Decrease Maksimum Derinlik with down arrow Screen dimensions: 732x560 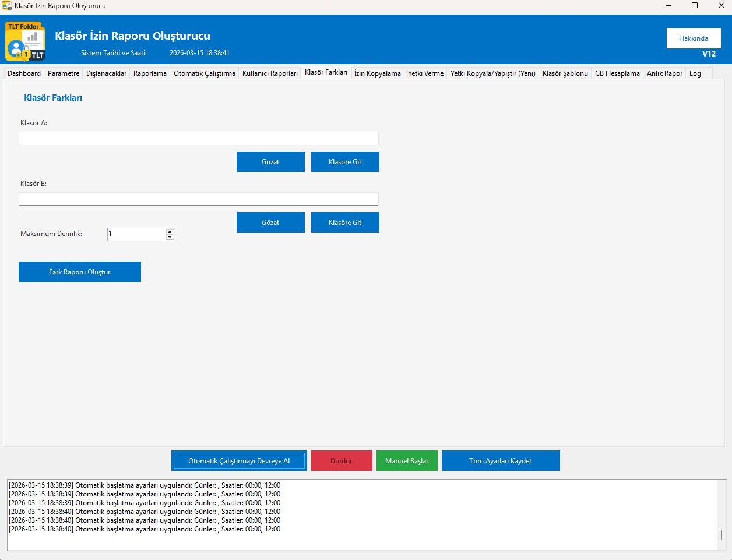pyautogui.click(x=170, y=237)
